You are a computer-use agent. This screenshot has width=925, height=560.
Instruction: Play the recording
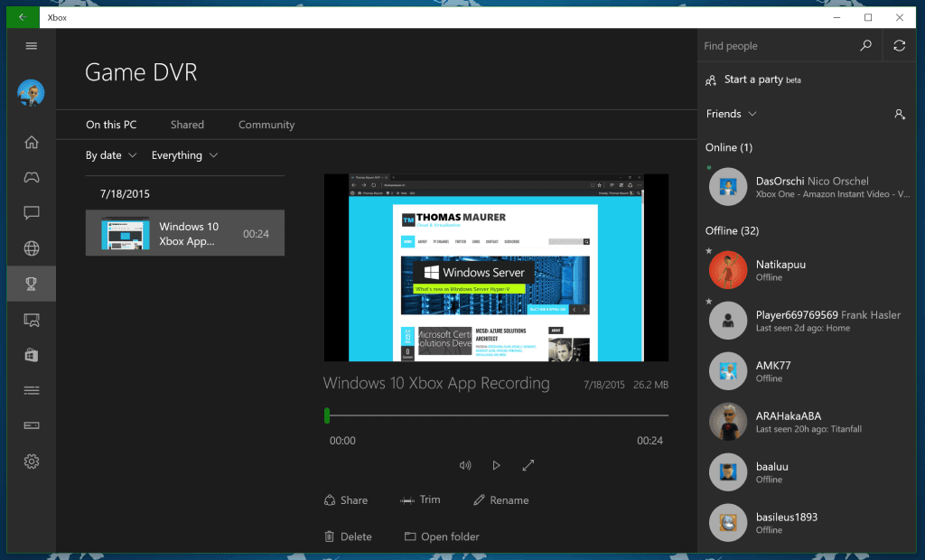(496, 465)
